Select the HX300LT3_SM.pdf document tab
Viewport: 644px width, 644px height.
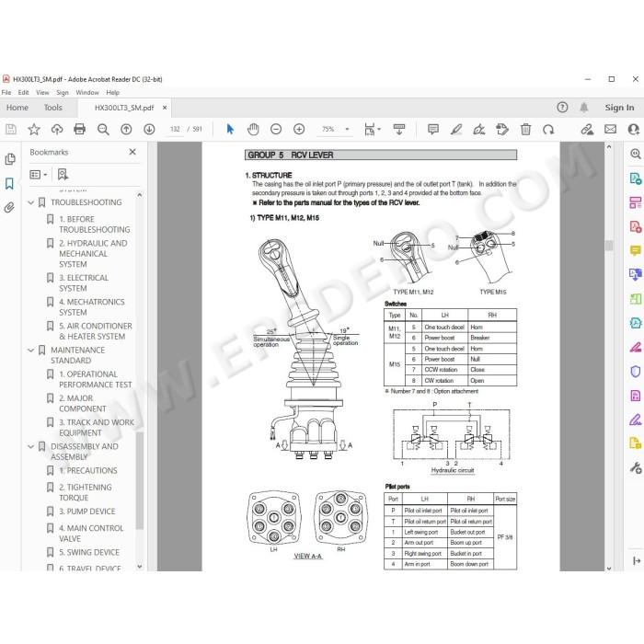click(x=123, y=108)
